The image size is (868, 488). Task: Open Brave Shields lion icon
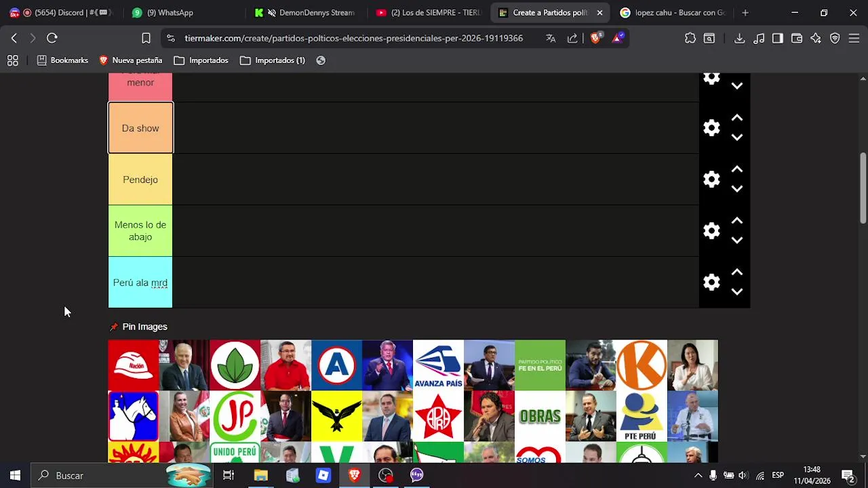(x=596, y=38)
